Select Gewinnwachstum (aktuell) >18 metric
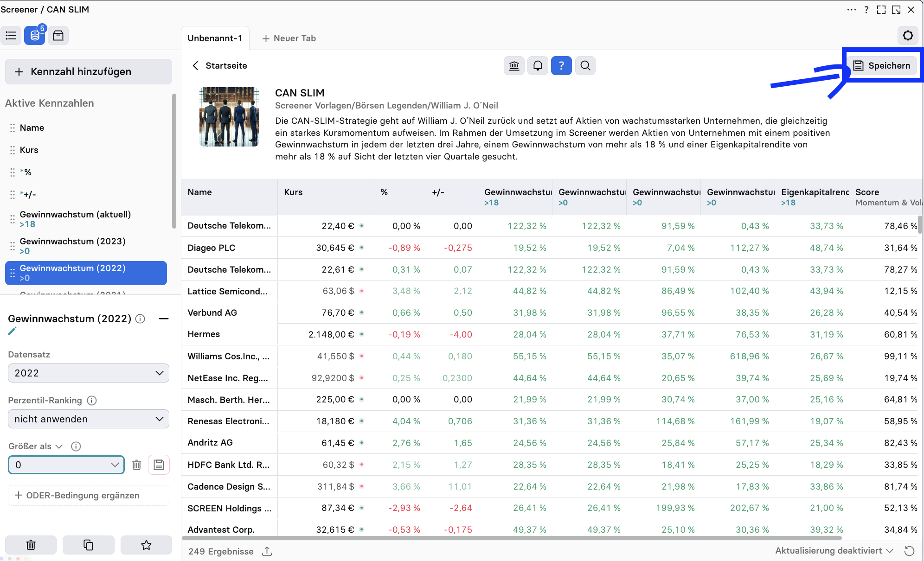This screenshot has width=924, height=561. (x=86, y=219)
